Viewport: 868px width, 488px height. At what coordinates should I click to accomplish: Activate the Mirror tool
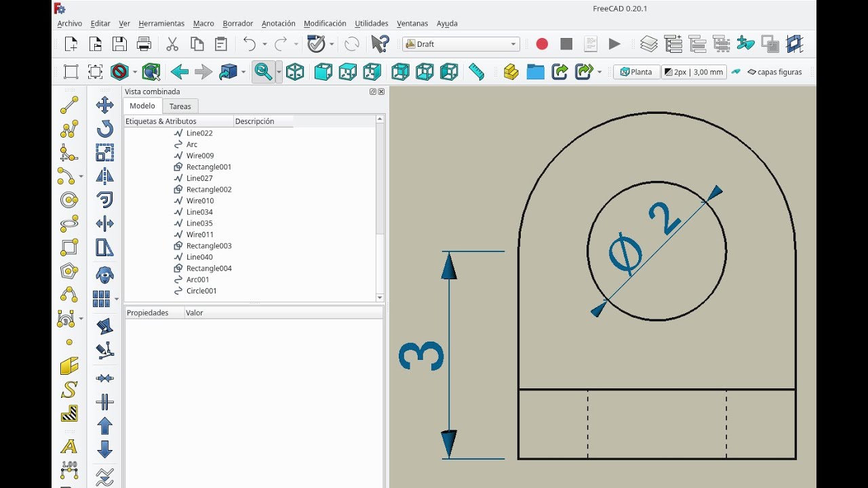104,176
